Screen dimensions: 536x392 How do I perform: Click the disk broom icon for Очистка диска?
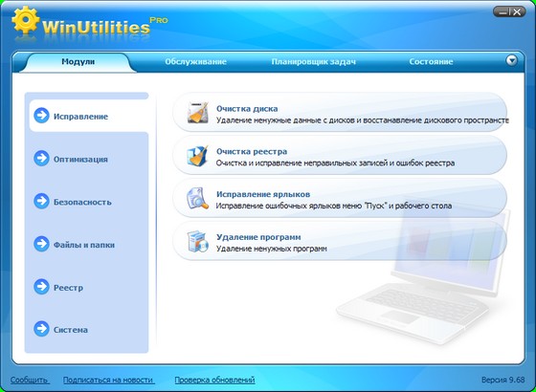pyautogui.click(x=197, y=113)
